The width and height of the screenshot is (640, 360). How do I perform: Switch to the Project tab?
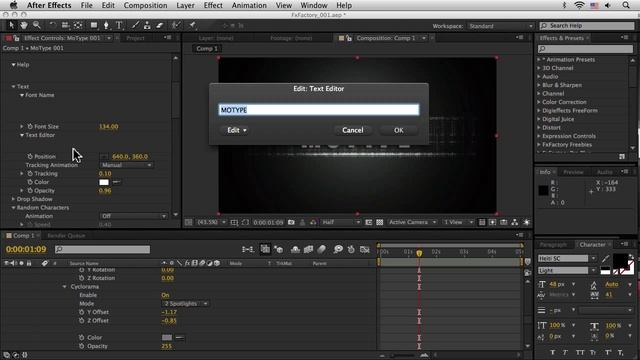click(135, 38)
